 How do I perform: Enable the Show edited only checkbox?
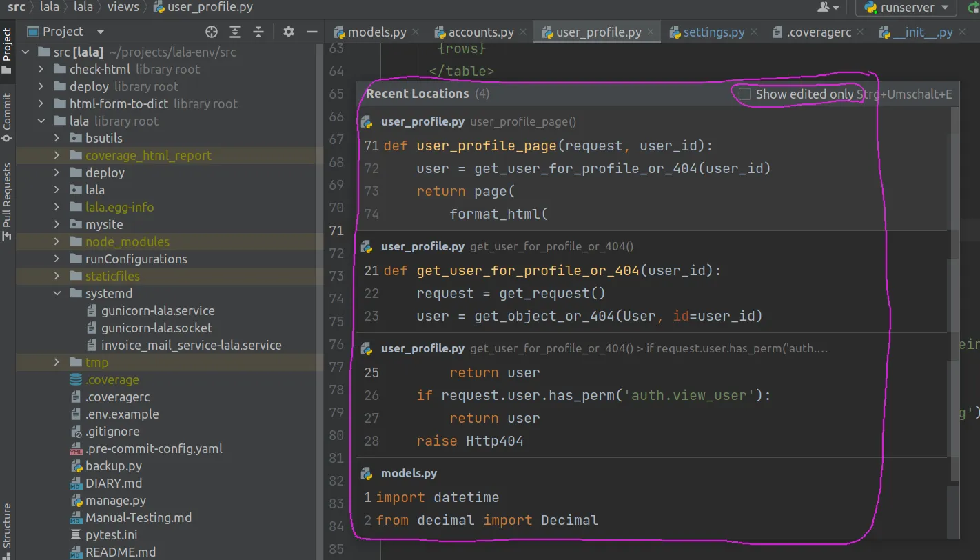(x=745, y=94)
